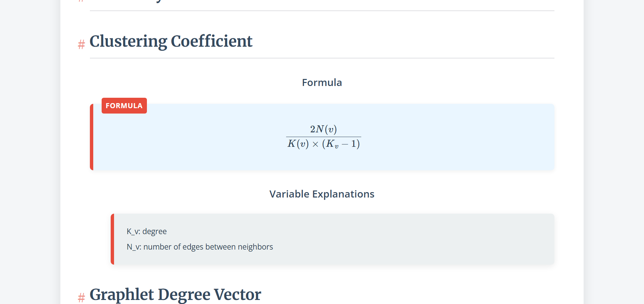Click the Clustering Coefficient heading
This screenshot has width=644, height=304.
click(x=171, y=41)
